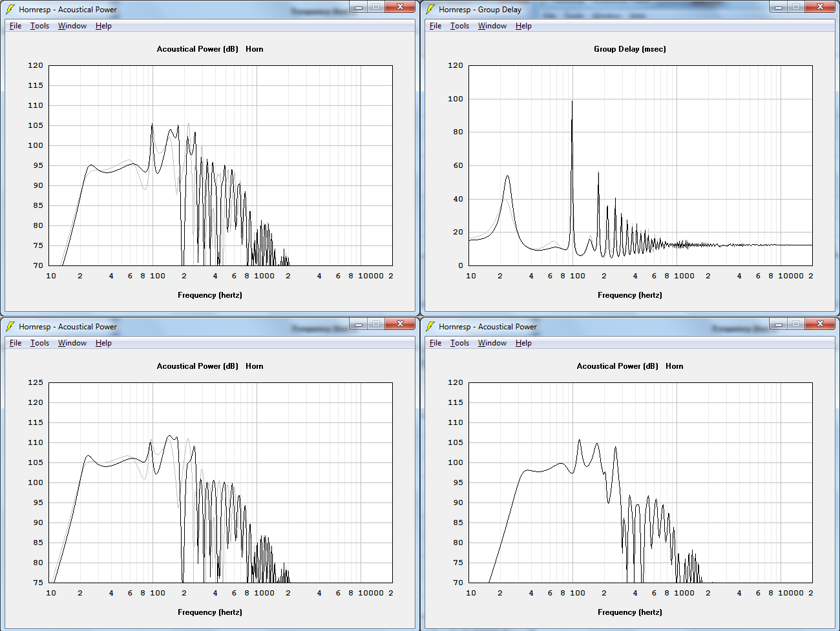
Task: Click Hornresp lightning icon in bottom-right window title
Action: (x=430, y=327)
